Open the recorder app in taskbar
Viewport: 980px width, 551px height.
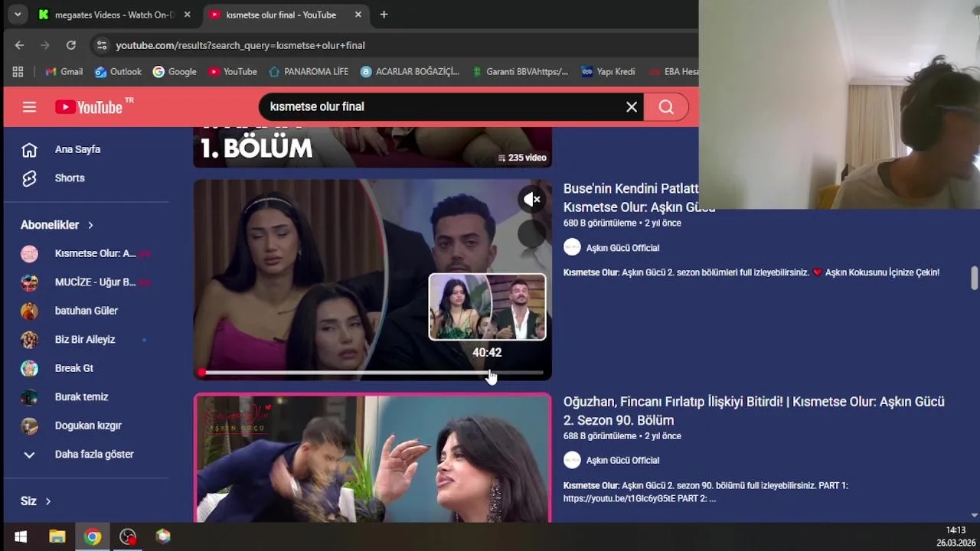coord(128,536)
